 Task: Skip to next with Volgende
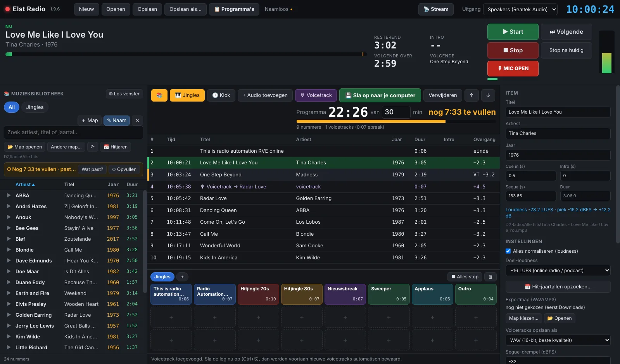566,32
